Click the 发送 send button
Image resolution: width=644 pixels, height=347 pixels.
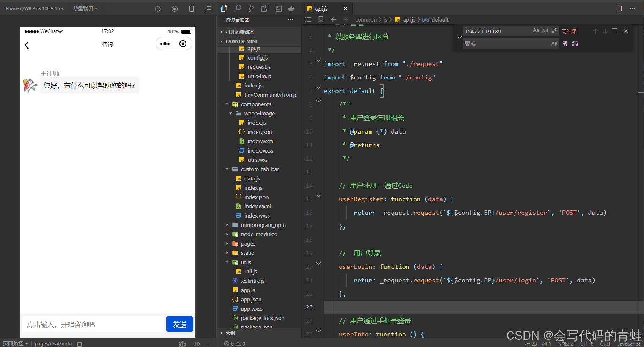point(180,324)
